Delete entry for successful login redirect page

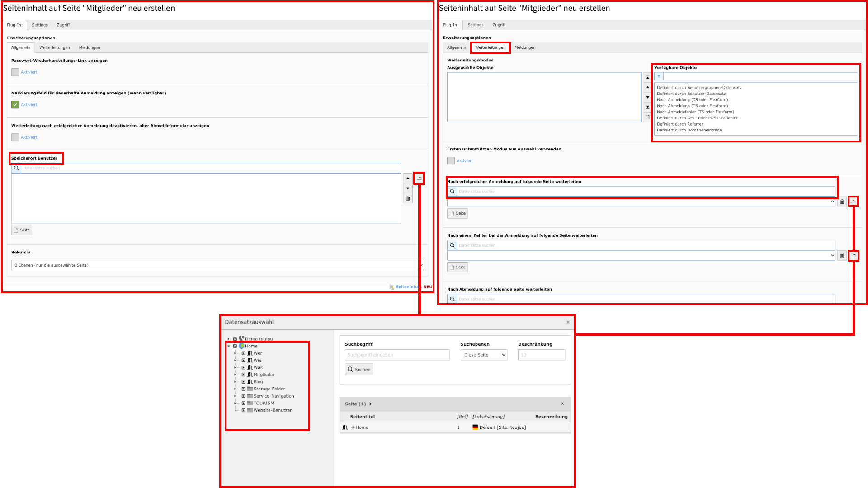(842, 202)
